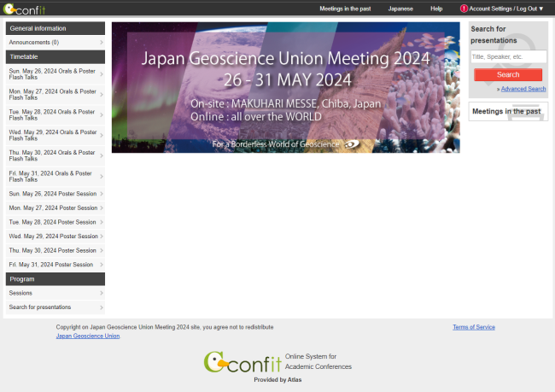Click the red alert icon beside Account Settings
The height and width of the screenshot is (392, 555).
tap(464, 9)
